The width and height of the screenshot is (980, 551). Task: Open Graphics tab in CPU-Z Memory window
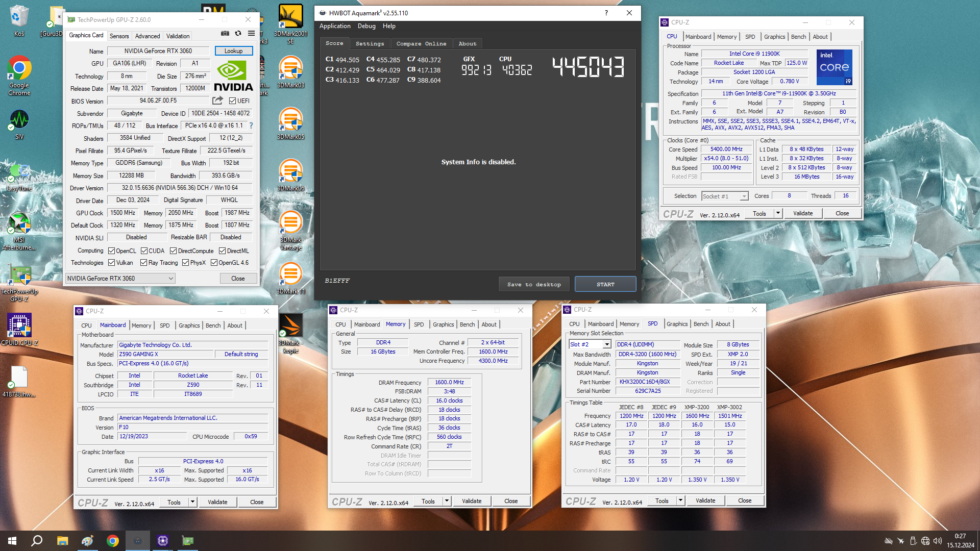pyautogui.click(x=443, y=324)
